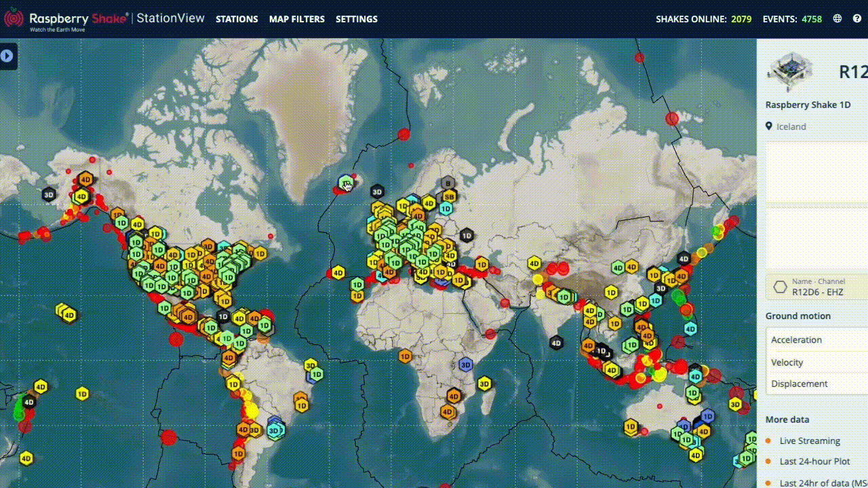Image resolution: width=868 pixels, height=488 pixels.
Task: Open the MAP FILTERS menu
Action: tap(297, 19)
